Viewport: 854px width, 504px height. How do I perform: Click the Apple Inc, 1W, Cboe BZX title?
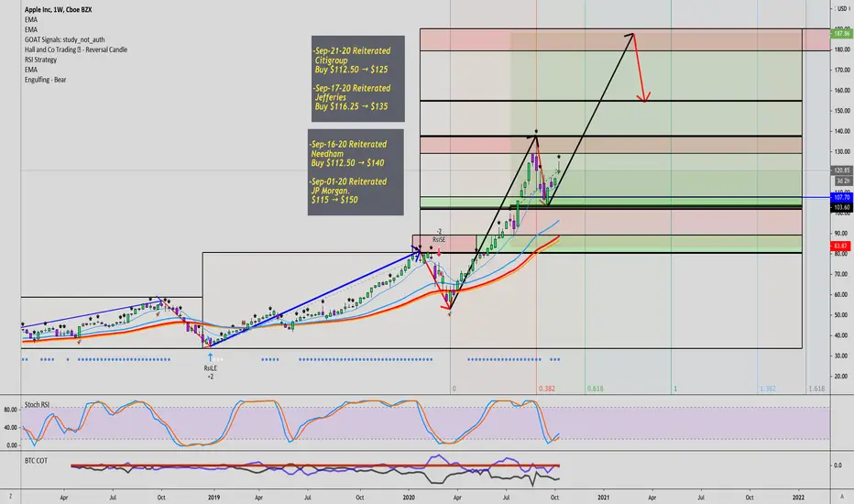point(58,10)
